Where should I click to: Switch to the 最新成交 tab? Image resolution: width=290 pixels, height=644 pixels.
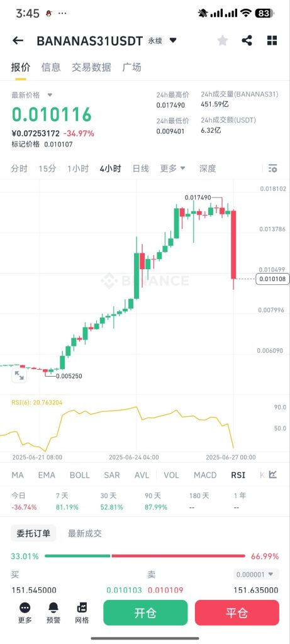[x=85, y=533]
